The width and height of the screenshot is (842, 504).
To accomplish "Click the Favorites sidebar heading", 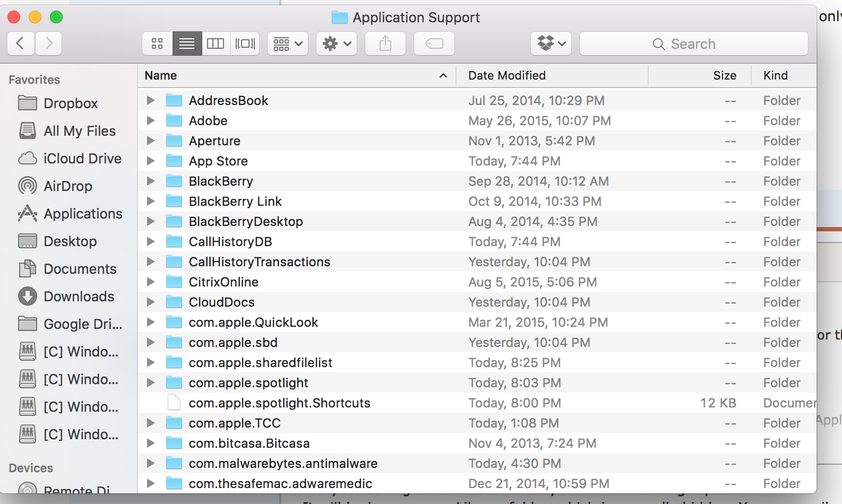I will (35, 80).
